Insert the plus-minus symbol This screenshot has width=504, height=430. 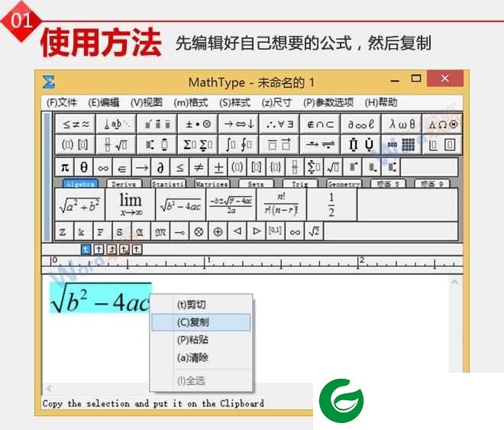tap(218, 167)
